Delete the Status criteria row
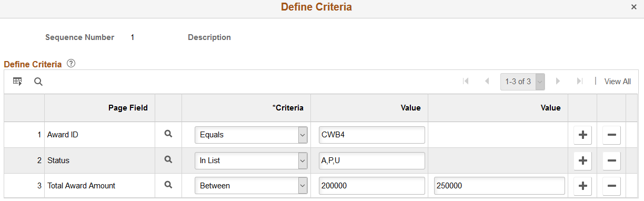Screen dimensions: 644x201 pos(611,160)
